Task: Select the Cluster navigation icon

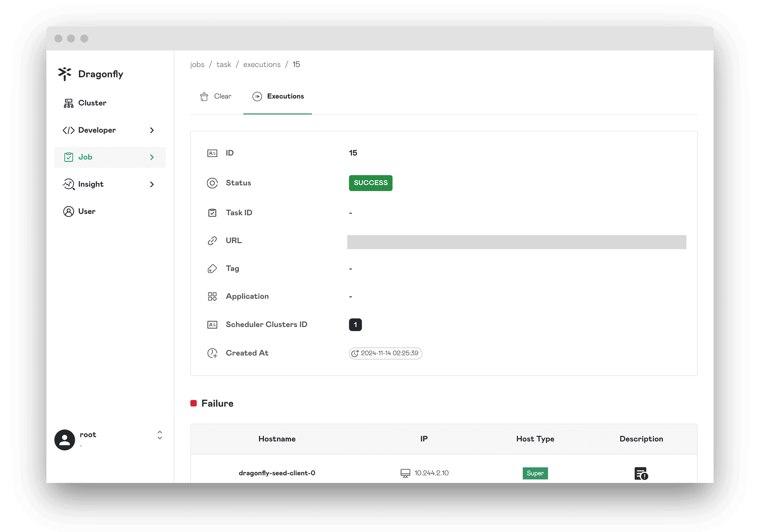Action: 69,103
